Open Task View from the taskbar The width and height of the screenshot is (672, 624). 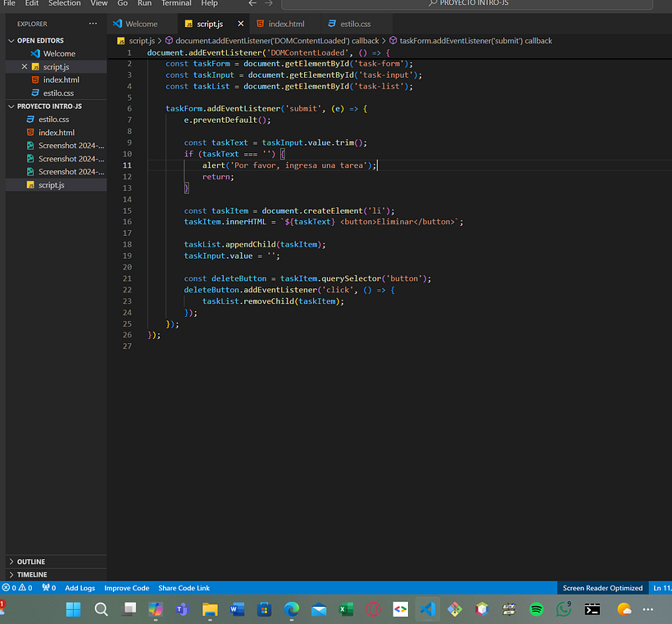click(x=129, y=609)
